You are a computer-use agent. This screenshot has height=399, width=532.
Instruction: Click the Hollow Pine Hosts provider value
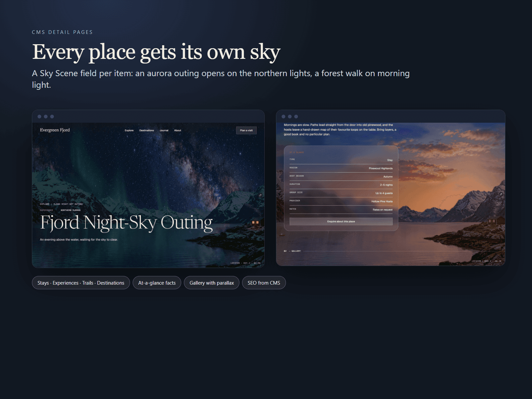(x=382, y=201)
